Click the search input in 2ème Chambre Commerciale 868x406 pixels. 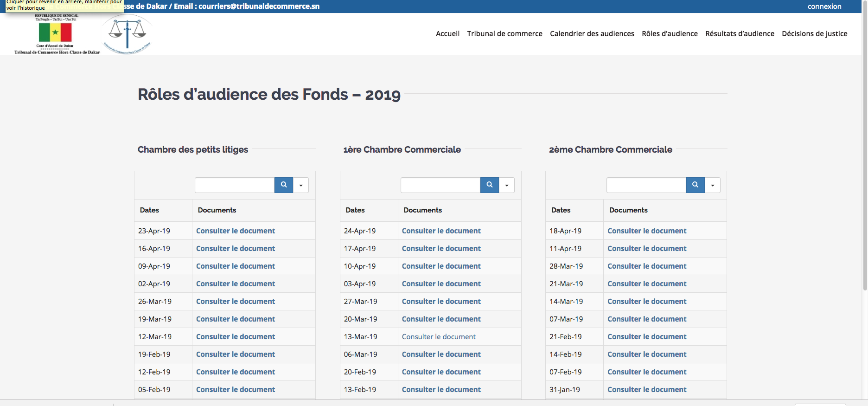point(646,185)
